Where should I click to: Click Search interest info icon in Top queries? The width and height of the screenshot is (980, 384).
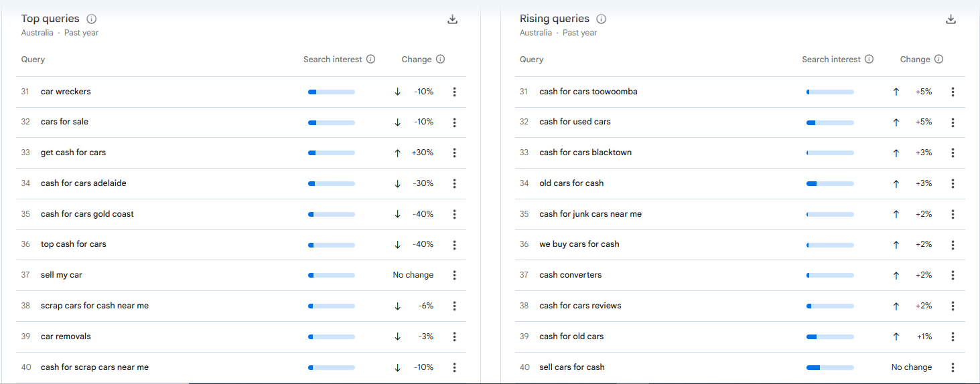371,59
